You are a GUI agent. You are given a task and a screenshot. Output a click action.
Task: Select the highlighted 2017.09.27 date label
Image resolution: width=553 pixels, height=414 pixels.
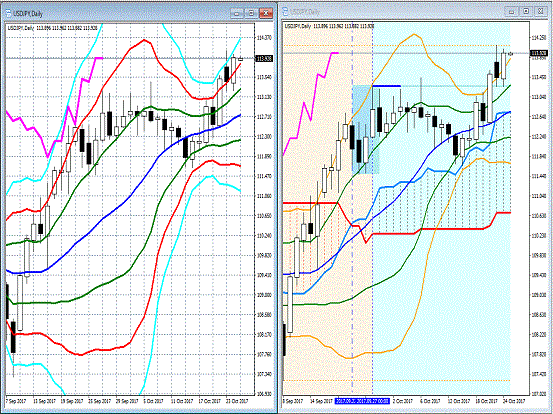(x=363, y=401)
